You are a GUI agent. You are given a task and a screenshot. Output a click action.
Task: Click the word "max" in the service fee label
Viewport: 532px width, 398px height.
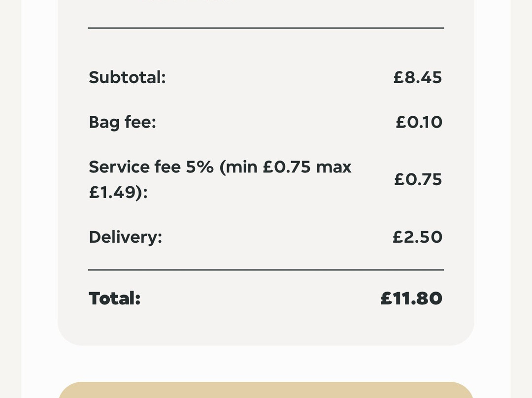click(x=333, y=167)
